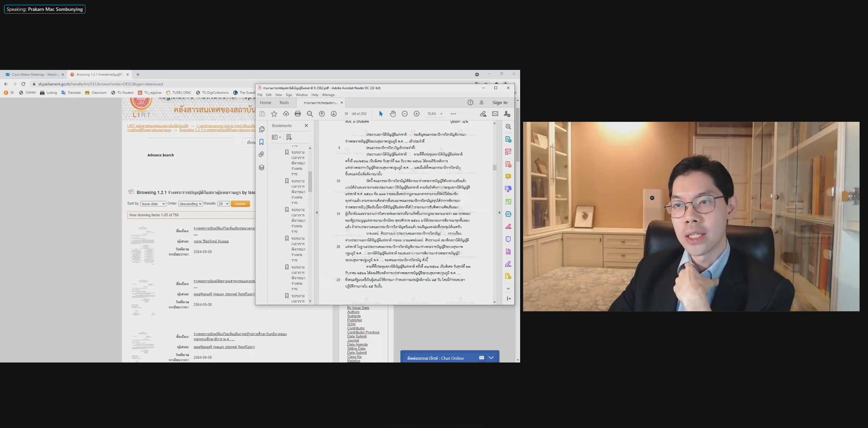Zoom out with the minus circle icon
Screen dimensions: 868x428
pyautogui.click(x=405, y=114)
